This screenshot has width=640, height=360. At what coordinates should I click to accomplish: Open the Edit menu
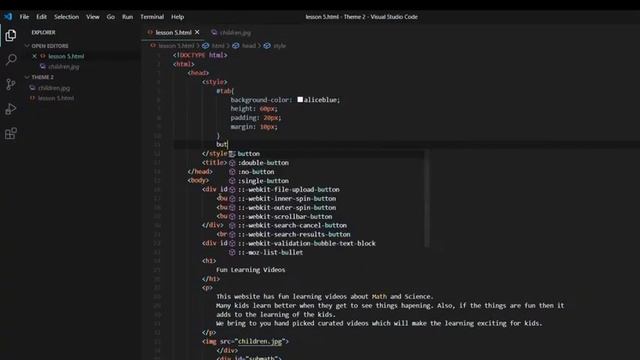coord(41,17)
